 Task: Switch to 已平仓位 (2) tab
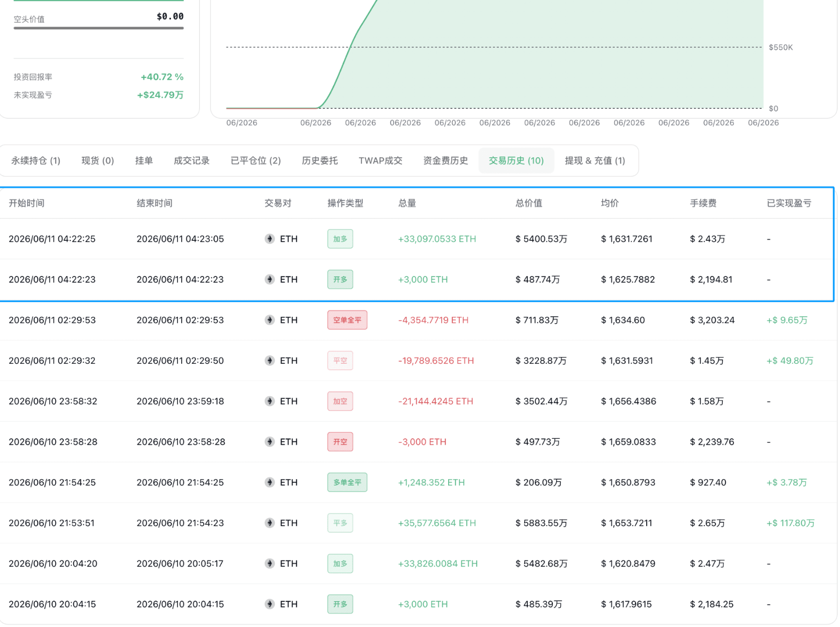click(256, 161)
